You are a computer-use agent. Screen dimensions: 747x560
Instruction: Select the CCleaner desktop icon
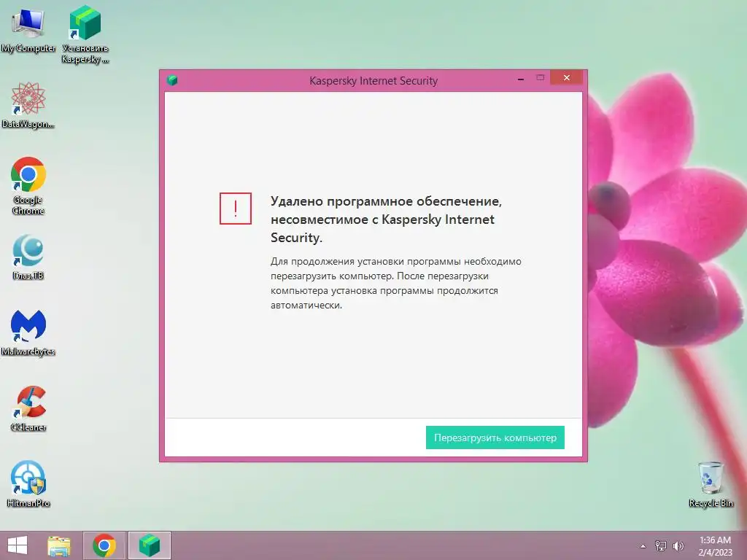point(28,408)
